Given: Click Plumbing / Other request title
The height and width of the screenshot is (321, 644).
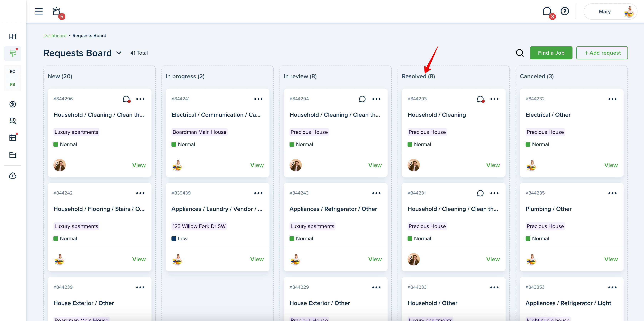Looking at the screenshot, I should [548, 209].
